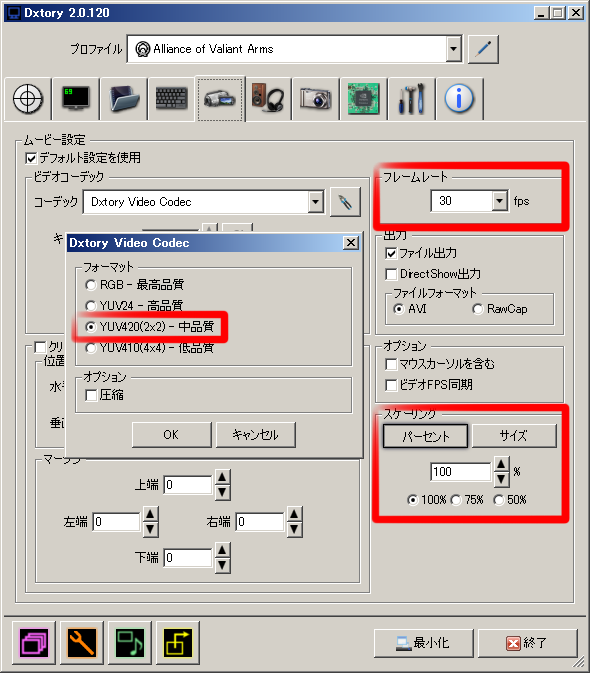
Task: Click the pencil edit profile button
Action: [483, 49]
